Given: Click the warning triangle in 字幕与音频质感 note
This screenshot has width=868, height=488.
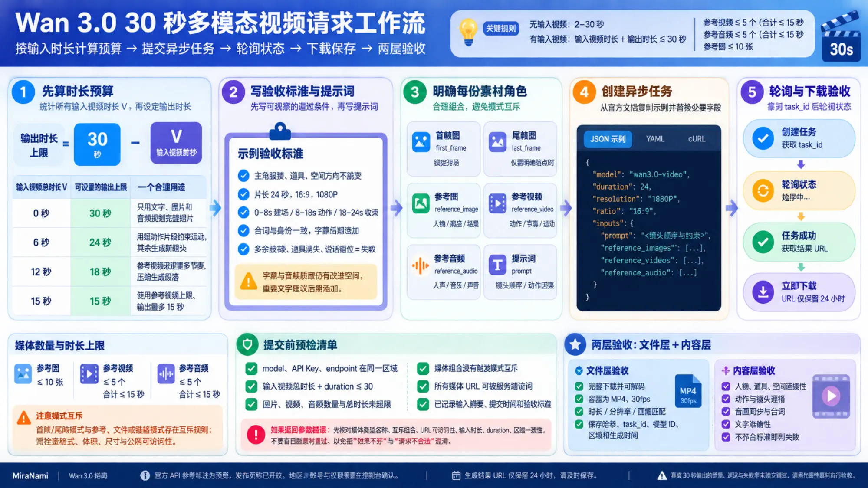Looking at the screenshot, I should 249,281.
